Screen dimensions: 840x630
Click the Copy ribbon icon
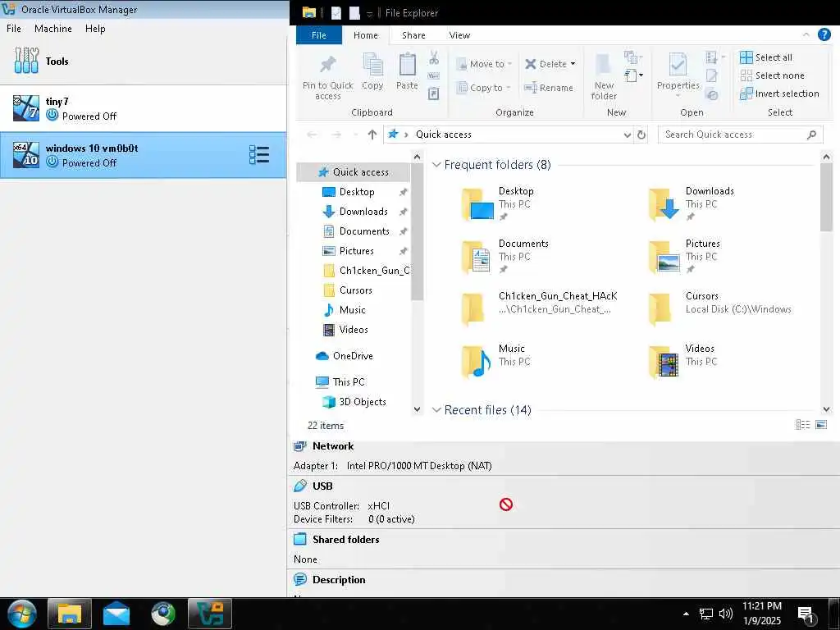tap(372, 71)
